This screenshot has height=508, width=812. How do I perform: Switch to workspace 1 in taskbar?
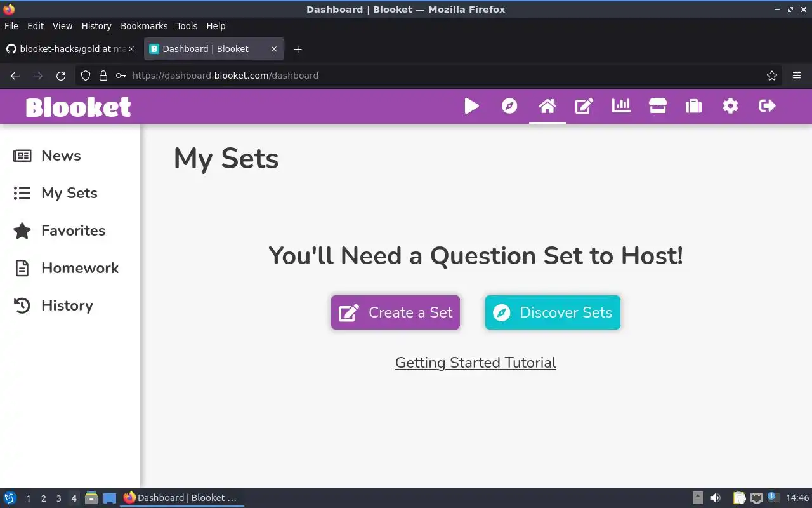(28, 498)
